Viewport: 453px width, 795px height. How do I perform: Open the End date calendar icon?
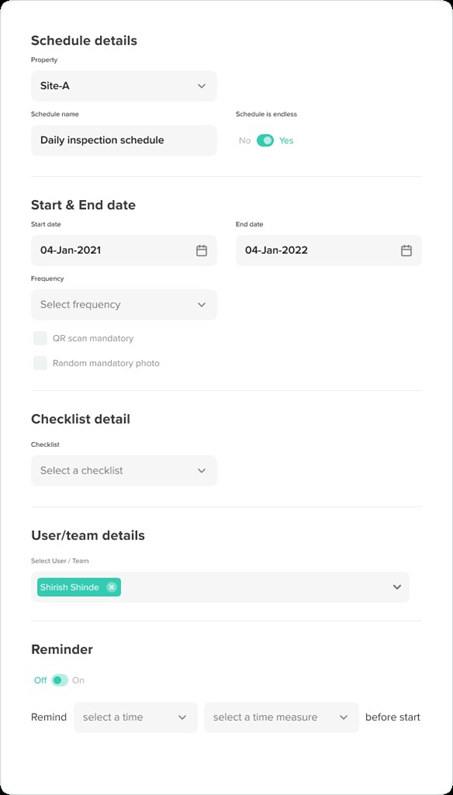(x=406, y=250)
